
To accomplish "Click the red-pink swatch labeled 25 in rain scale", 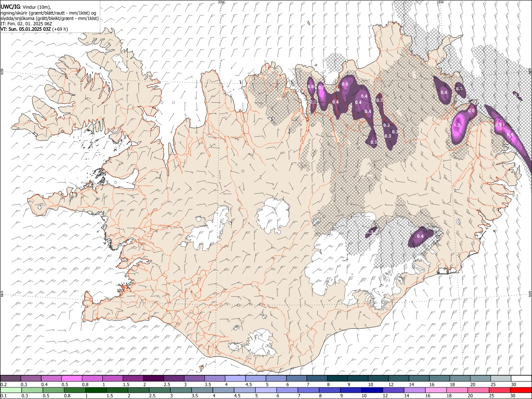I will tap(500, 390).
